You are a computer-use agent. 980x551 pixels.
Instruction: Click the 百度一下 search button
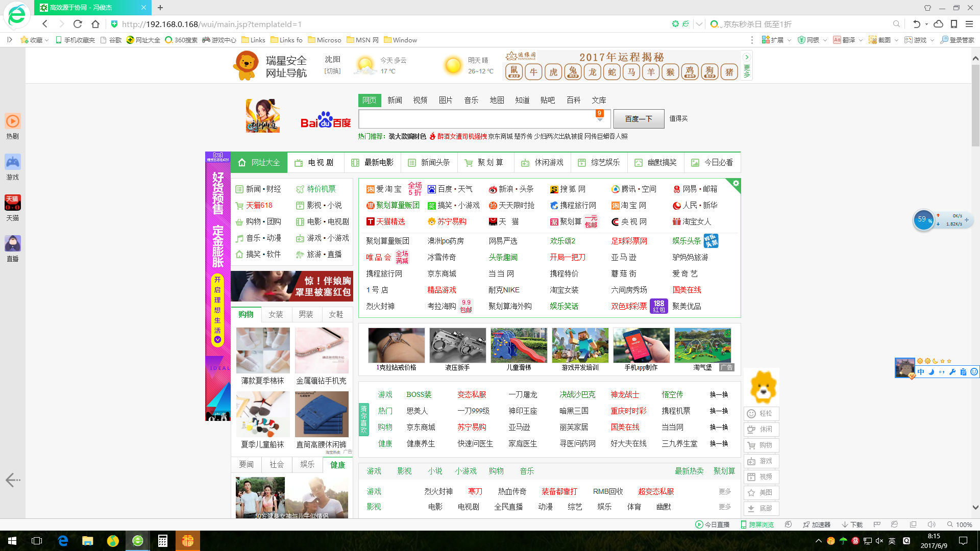click(x=639, y=118)
